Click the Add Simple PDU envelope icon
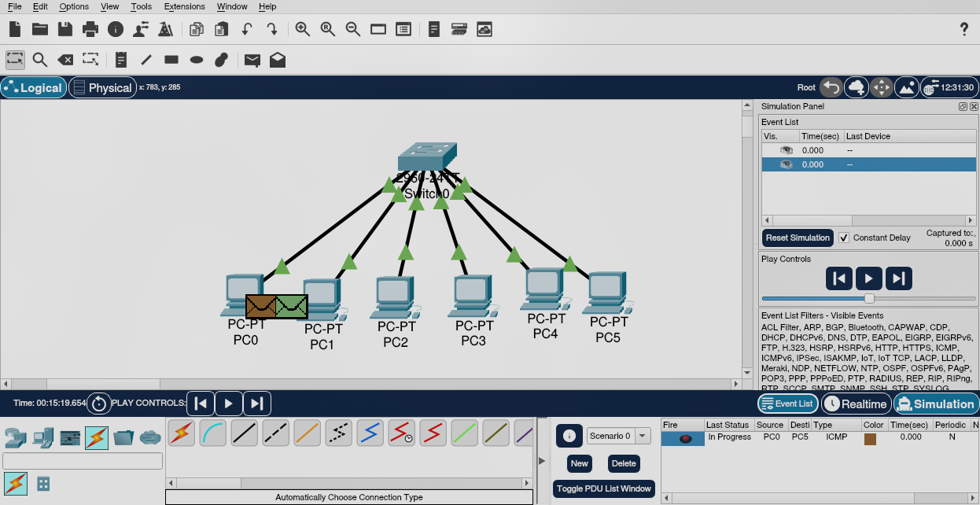 coord(252,60)
